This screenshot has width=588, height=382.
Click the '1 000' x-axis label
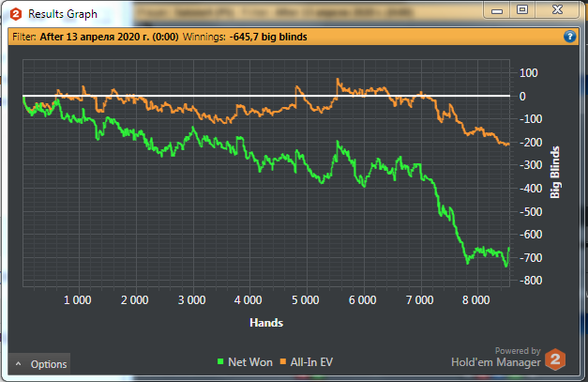77,300
